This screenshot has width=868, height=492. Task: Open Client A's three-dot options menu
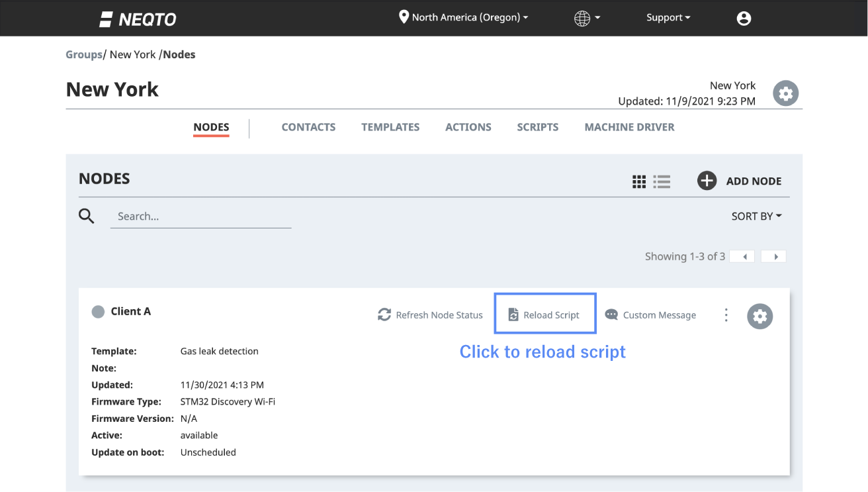click(726, 315)
